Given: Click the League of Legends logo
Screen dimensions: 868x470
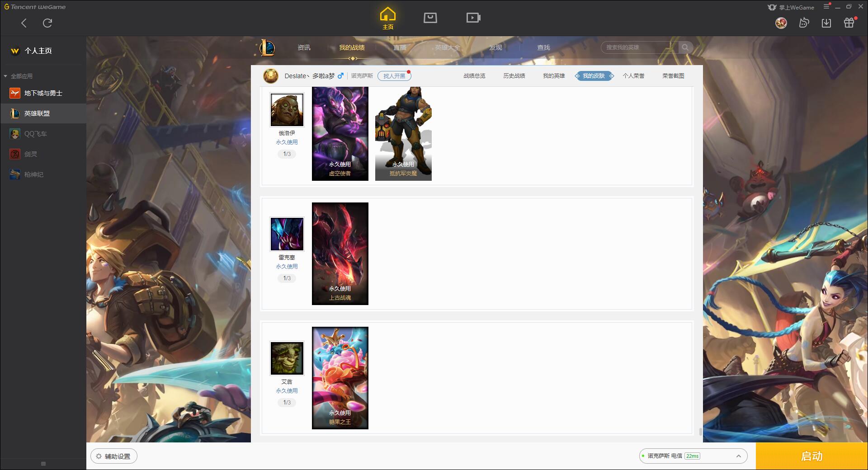Looking at the screenshot, I should (x=267, y=47).
